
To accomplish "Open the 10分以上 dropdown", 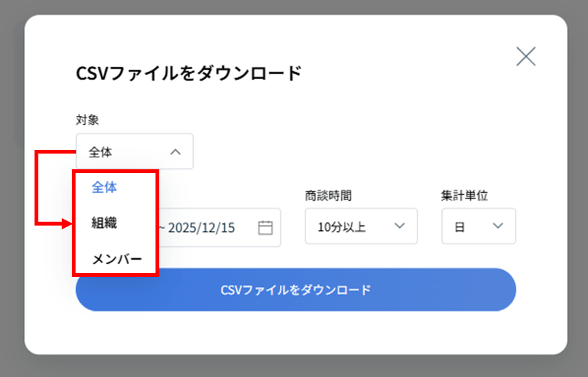I will (x=360, y=227).
